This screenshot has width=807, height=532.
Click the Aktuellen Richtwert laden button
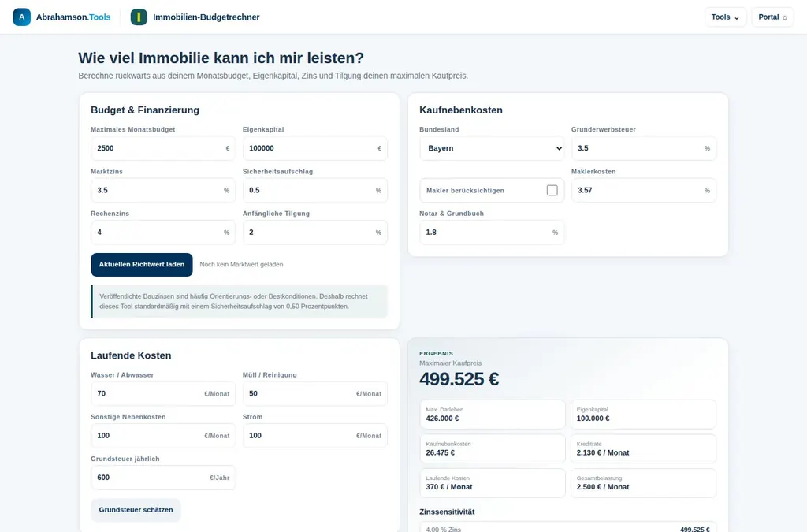pos(142,265)
